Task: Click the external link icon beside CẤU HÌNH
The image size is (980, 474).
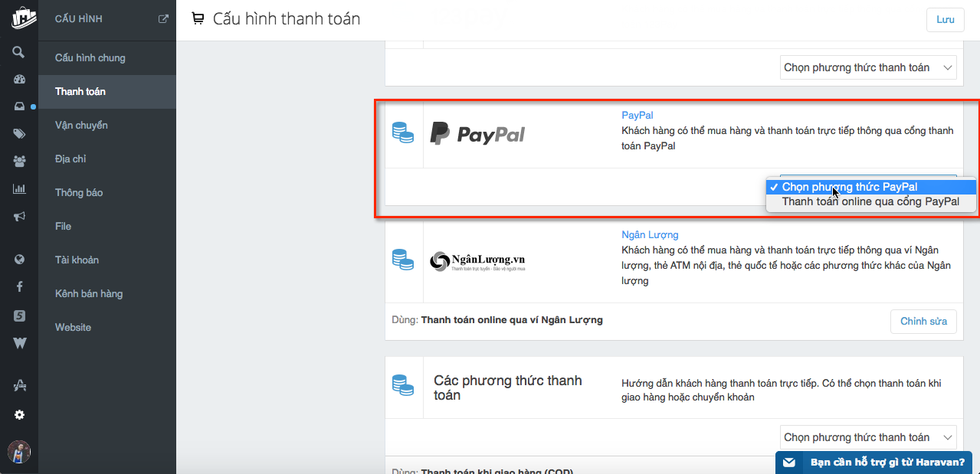Action: [163, 19]
